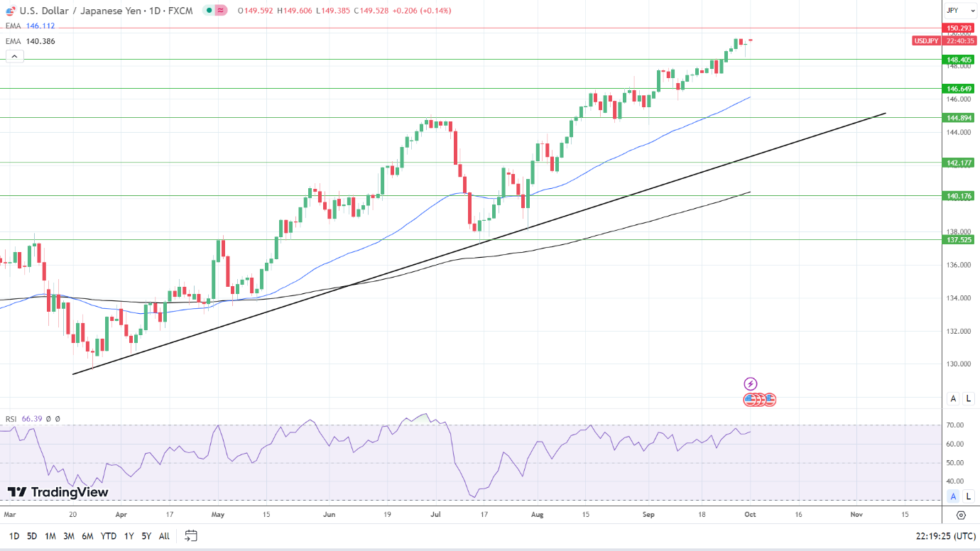
Task: Select the 3M time range
Action: click(69, 536)
